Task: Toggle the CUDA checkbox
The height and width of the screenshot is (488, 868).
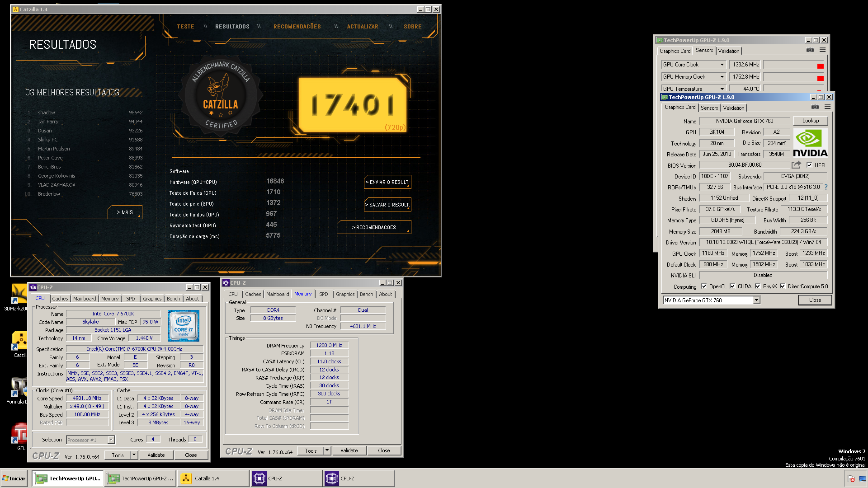Action: (732, 286)
